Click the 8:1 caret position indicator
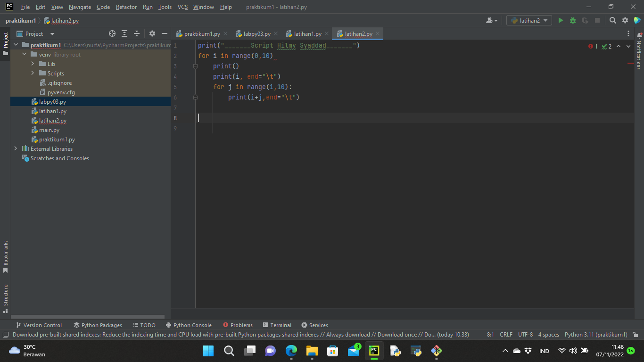This screenshot has width=644, height=362. click(490, 334)
